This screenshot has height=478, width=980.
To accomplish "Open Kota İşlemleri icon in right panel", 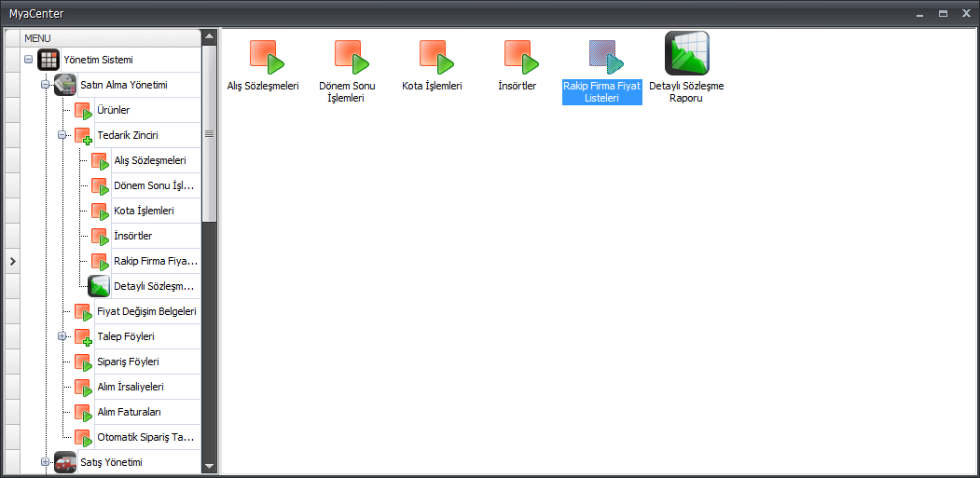I will pos(436,57).
